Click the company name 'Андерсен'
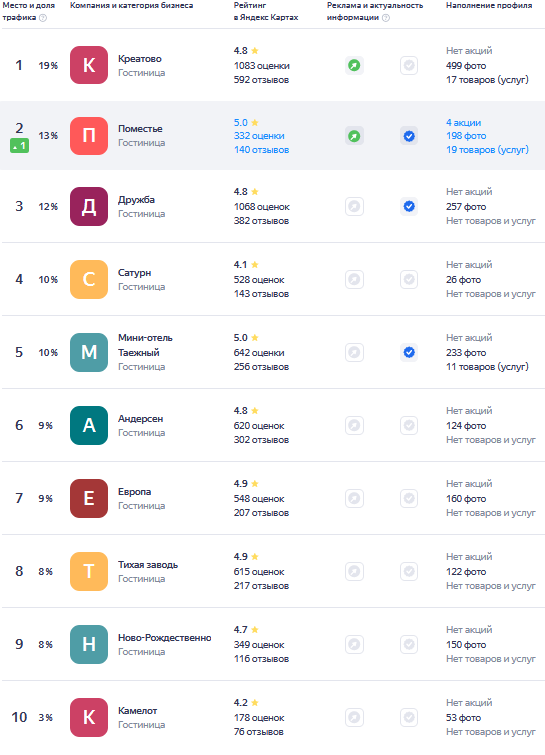 coord(141,418)
